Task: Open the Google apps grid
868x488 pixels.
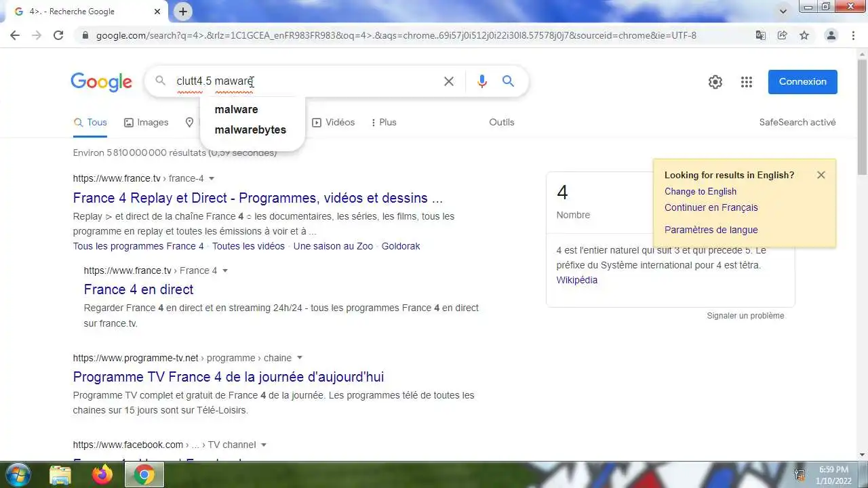Action: [x=747, y=82]
